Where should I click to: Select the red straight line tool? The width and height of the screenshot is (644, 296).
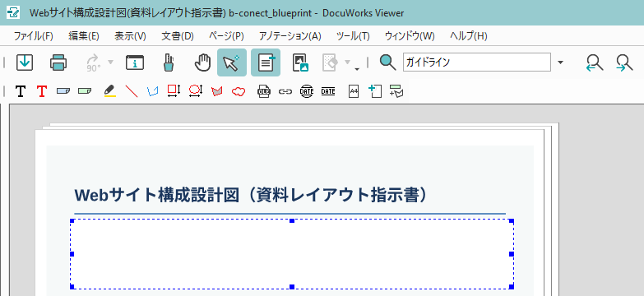pyautogui.click(x=132, y=90)
